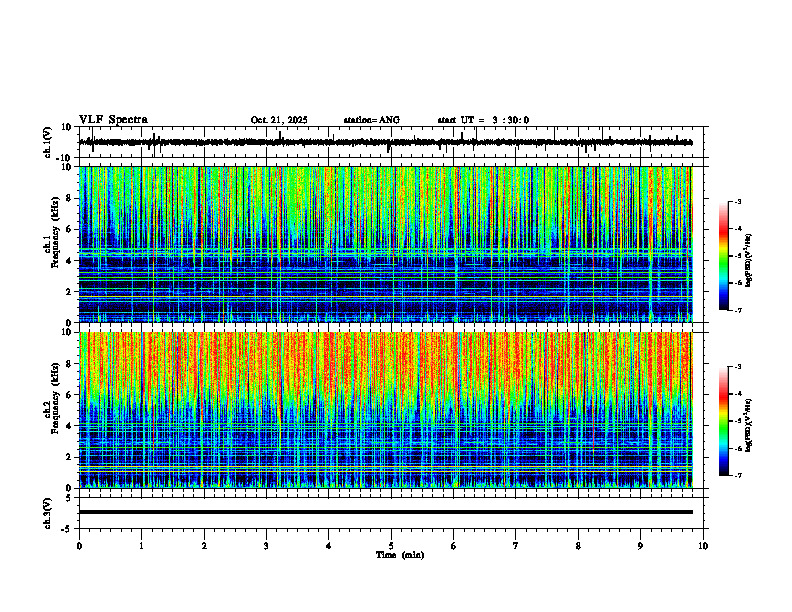Screen dimensions: 792x612
Task: Click the "-4" label on ch.1 colorbar
Action: point(737,229)
